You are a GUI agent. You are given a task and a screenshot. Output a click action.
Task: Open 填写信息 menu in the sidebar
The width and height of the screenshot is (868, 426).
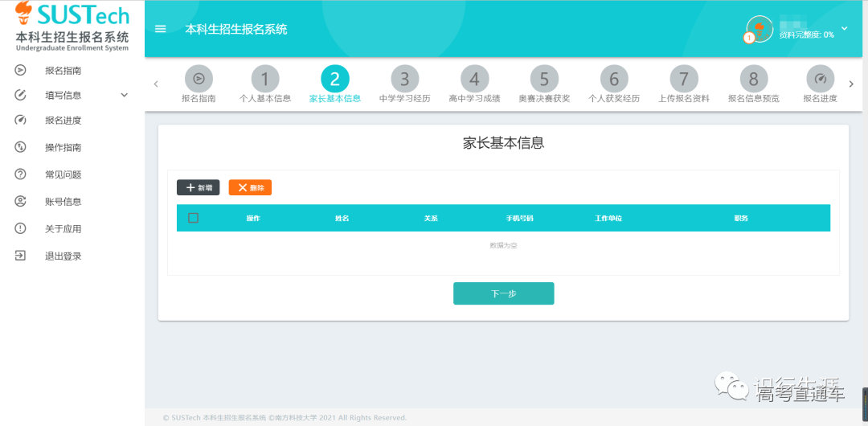point(63,96)
